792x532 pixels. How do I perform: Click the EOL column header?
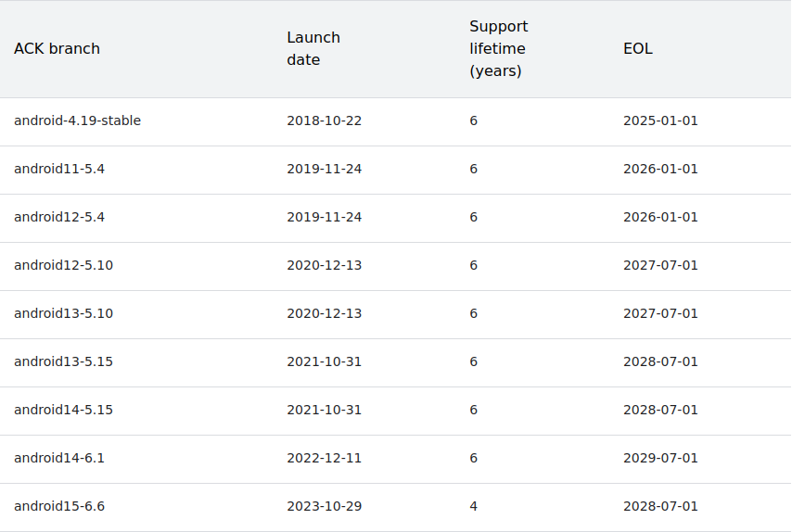point(638,48)
